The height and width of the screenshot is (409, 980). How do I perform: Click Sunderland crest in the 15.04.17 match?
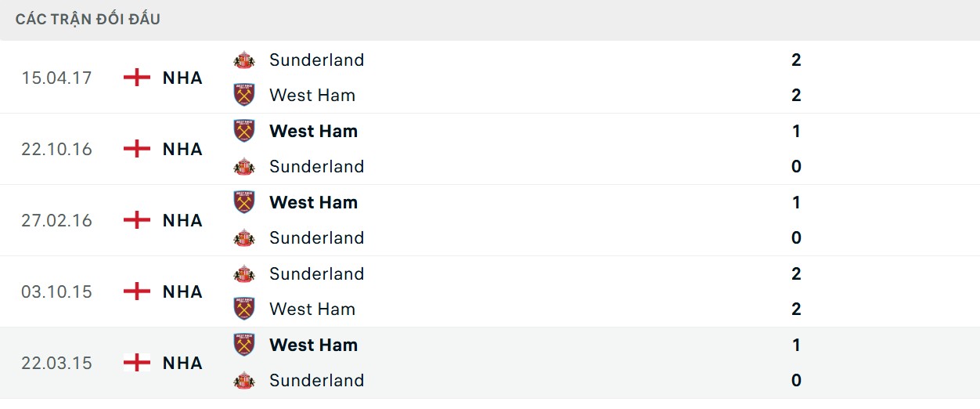coord(244,60)
